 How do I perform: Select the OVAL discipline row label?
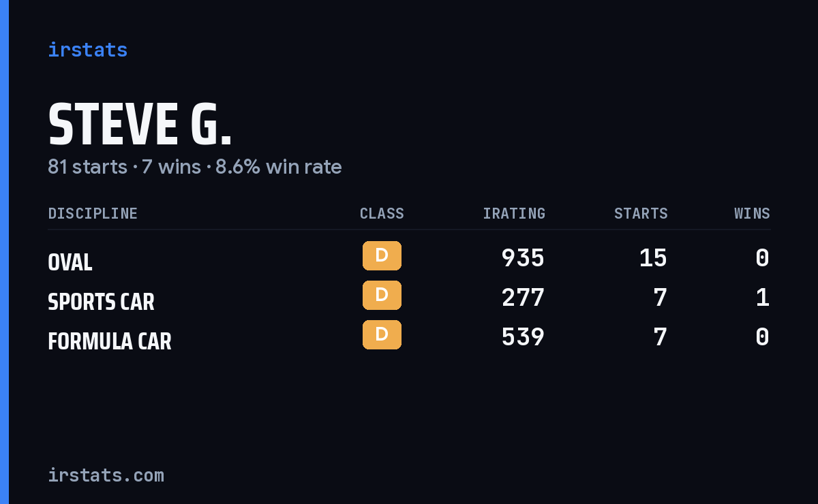[x=70, y=262]
